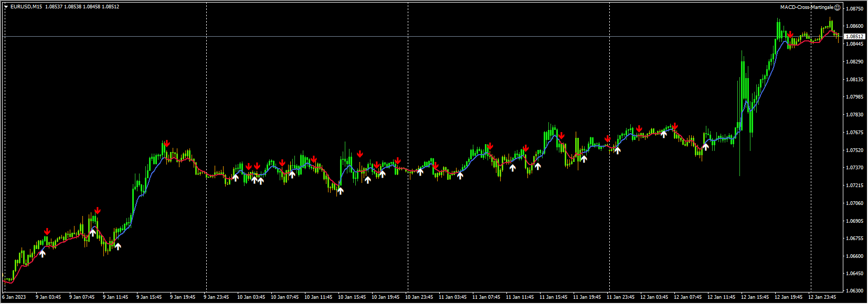This screenshot has height=304, width=868.
Task: Click the 1.08445 price scale label
Action: pos(855,44)
